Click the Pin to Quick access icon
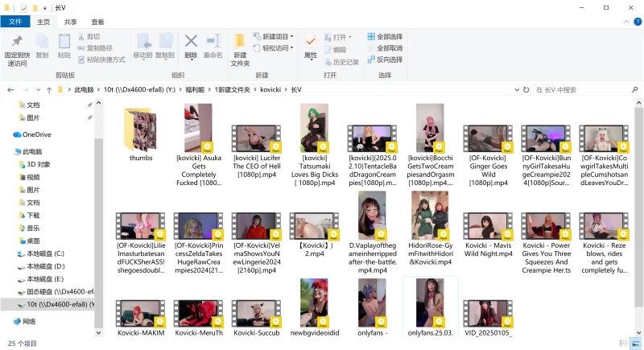The width and height of the screenshot is (644, 350). click(17, 41)
